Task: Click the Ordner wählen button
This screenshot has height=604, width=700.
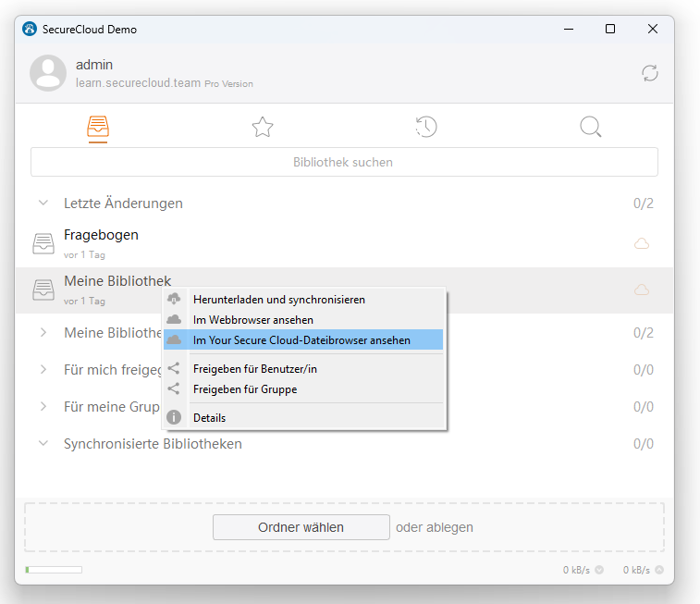Action: 301,527
